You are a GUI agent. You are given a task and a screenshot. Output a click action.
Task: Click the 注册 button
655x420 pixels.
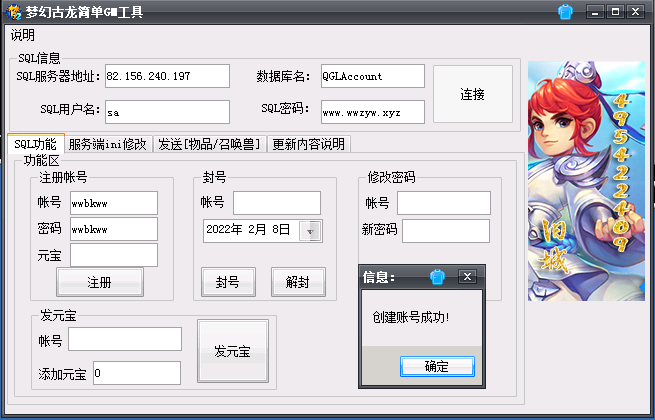point(100,283)
